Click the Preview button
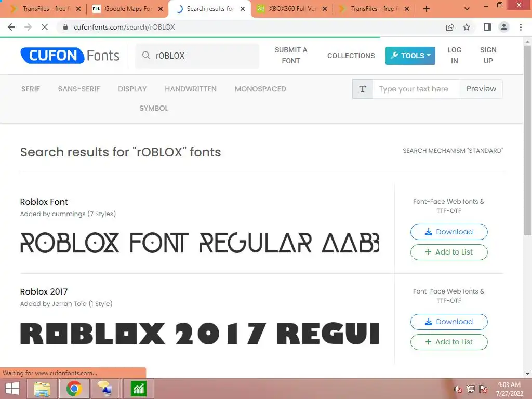Viewport: 532px width, 399px height. 481,89
